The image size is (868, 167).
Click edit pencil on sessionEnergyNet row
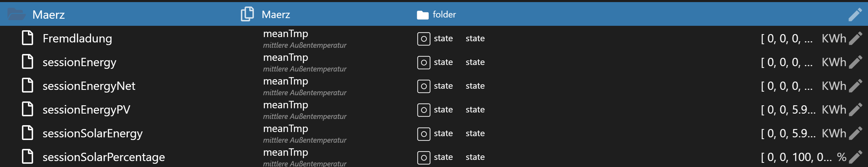pos(855,86)
